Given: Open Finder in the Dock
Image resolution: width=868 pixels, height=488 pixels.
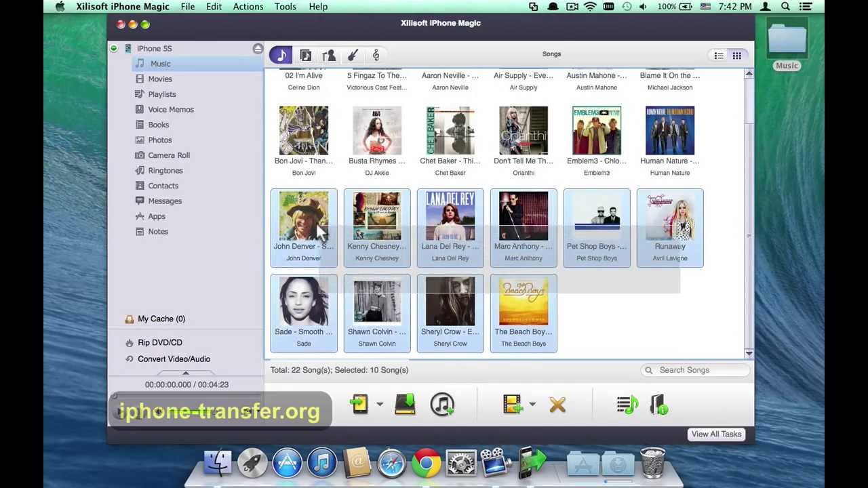Looking at the screenshot, I should (x=218, y=464).
